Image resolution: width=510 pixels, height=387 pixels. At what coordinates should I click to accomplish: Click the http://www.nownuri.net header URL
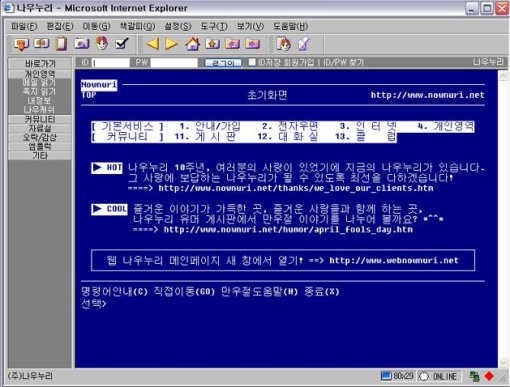pyautogui.click(x=428, y=95)
